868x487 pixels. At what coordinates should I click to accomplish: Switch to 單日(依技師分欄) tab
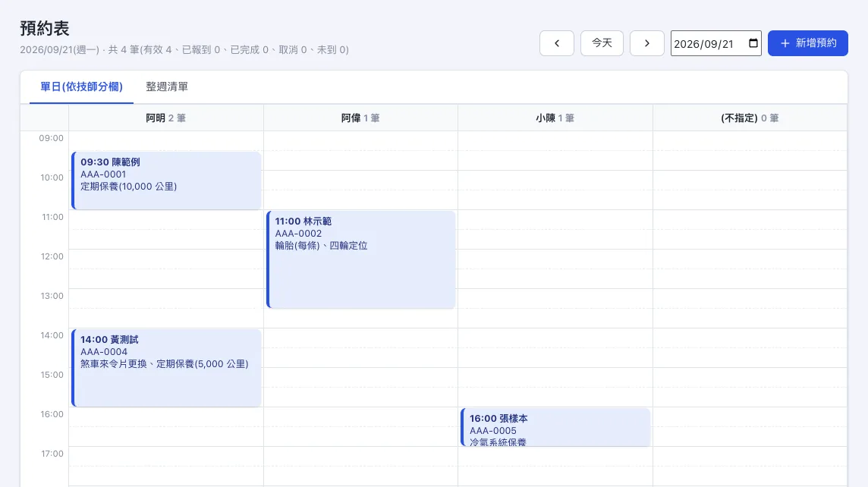(x=81, y=87)
